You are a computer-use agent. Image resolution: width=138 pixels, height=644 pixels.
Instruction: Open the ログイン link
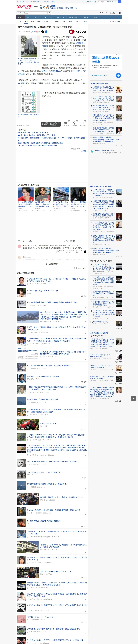point(42,8)
